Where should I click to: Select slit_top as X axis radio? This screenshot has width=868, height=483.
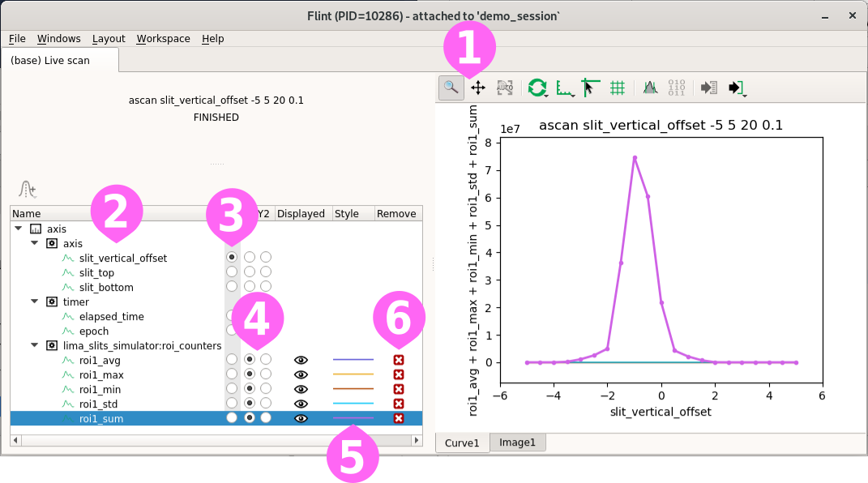pos(232,271)
